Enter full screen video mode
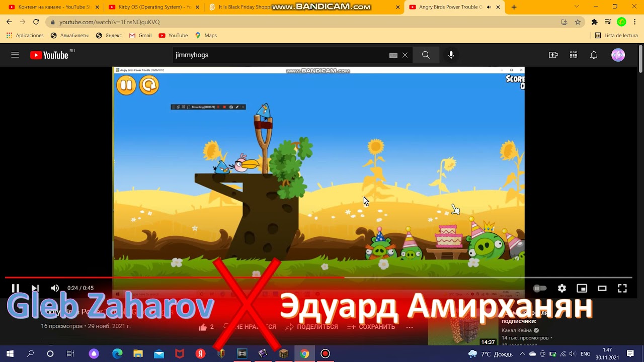This screenshot has height=362, width=644. pos(622,288)
